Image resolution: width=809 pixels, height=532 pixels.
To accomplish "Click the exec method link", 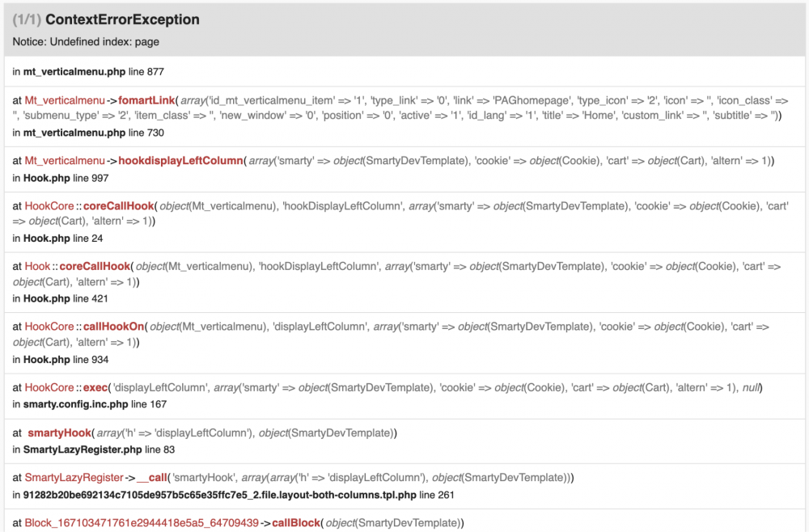I will click(x=93, y=387).
